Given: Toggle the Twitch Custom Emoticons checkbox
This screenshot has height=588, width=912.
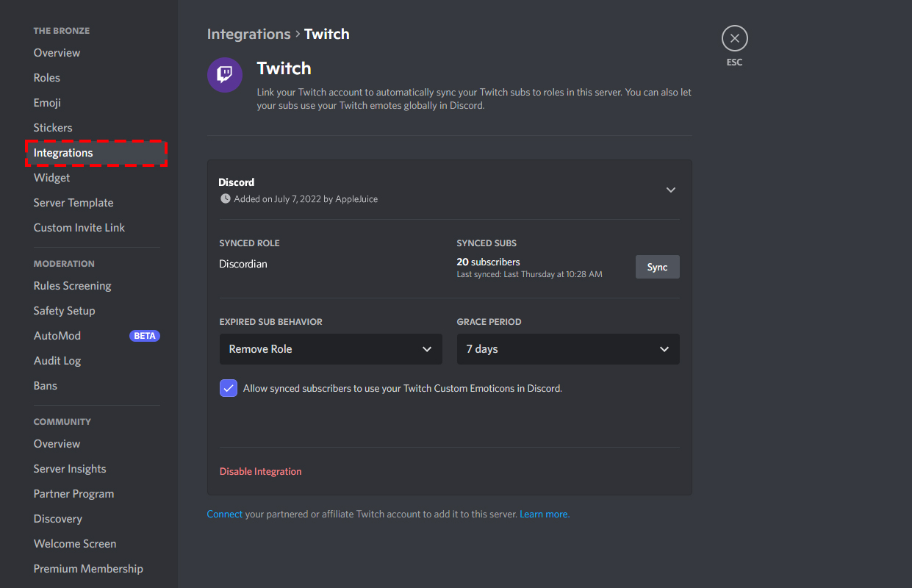Looking at the screenshot, I should pyautogui.click(x=229, y=388).
